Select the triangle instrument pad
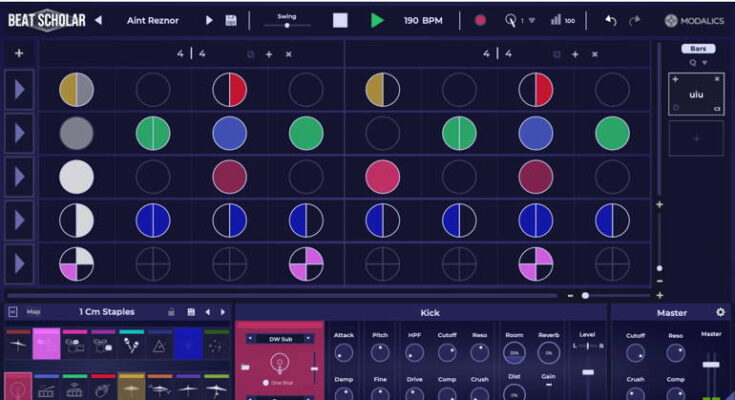The height and width of the screenshot is (400, 735). (160, 345)
